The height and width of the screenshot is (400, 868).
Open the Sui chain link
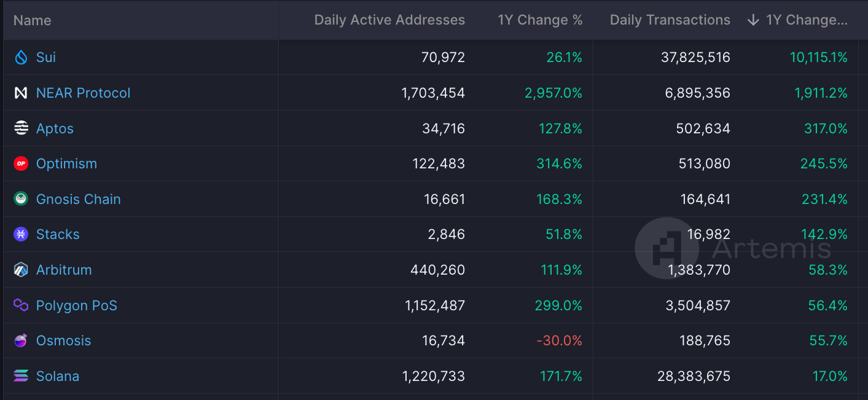point(46,57)
